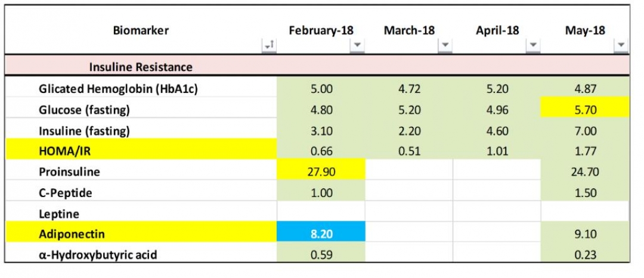Select the yellow Proinsuline value 27.90
This screenshot has height=278, width=644.
point(321,172)
